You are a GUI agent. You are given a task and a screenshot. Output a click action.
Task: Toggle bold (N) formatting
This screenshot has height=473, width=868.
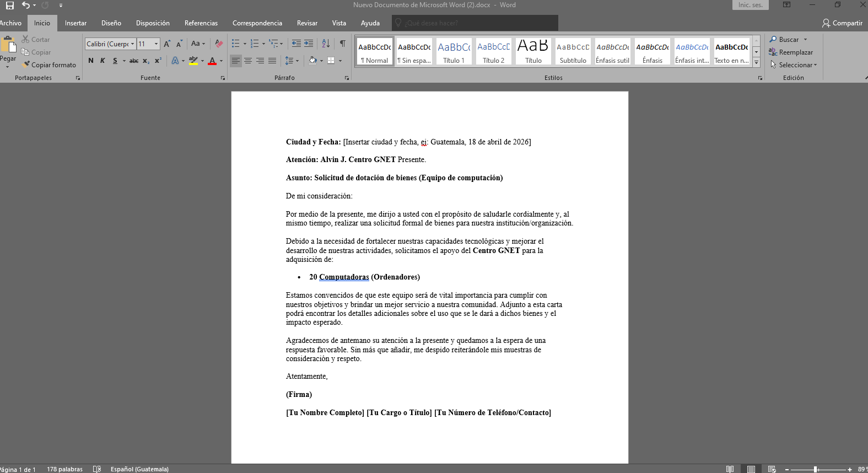pyautogui.click(x=91, y=61)
